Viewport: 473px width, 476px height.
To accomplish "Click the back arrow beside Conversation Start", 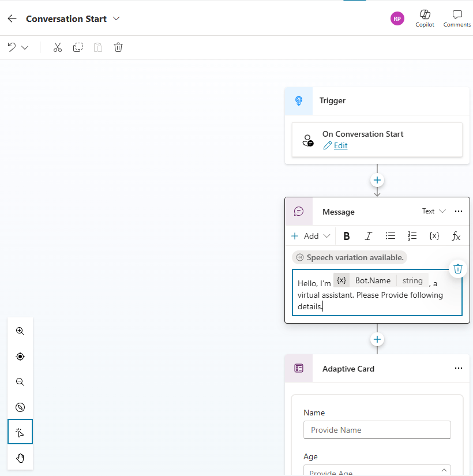I will 12,18.
